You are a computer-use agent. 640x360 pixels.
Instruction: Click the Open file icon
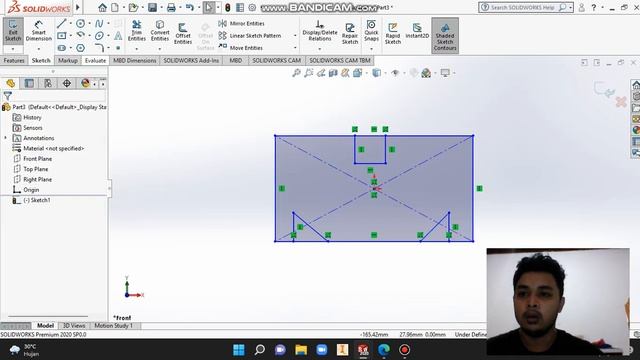[x=133, y=7]
